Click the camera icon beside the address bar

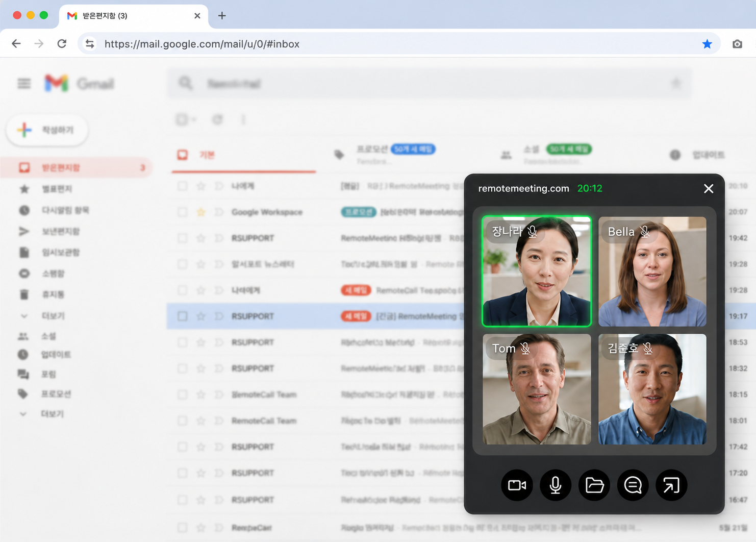(737, 44)
